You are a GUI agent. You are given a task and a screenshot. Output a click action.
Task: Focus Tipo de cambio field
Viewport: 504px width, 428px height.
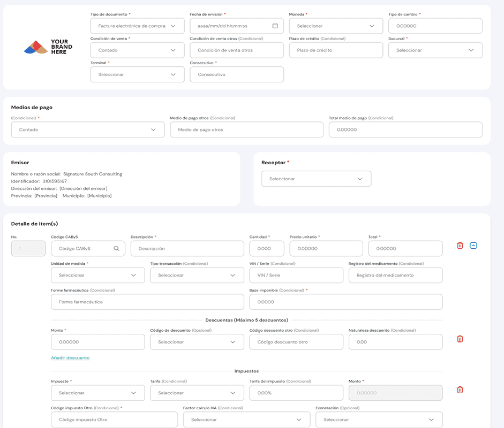(435, 26)
